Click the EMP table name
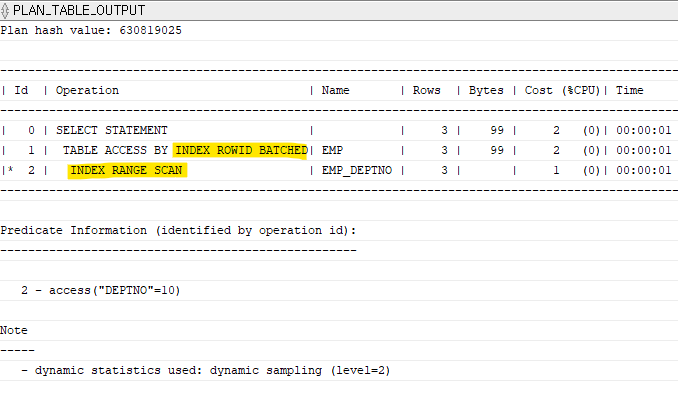The width and height of the screenshot is (678, 399). pos(332,150)
